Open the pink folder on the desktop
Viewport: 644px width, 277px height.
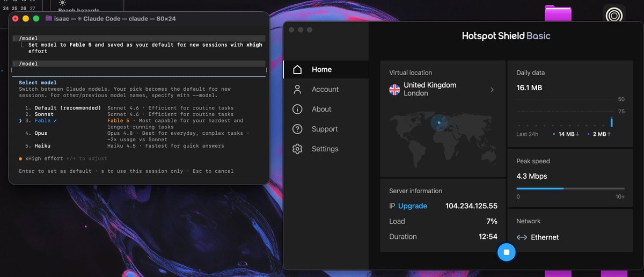pyautogui.click(x=558, y=13)
